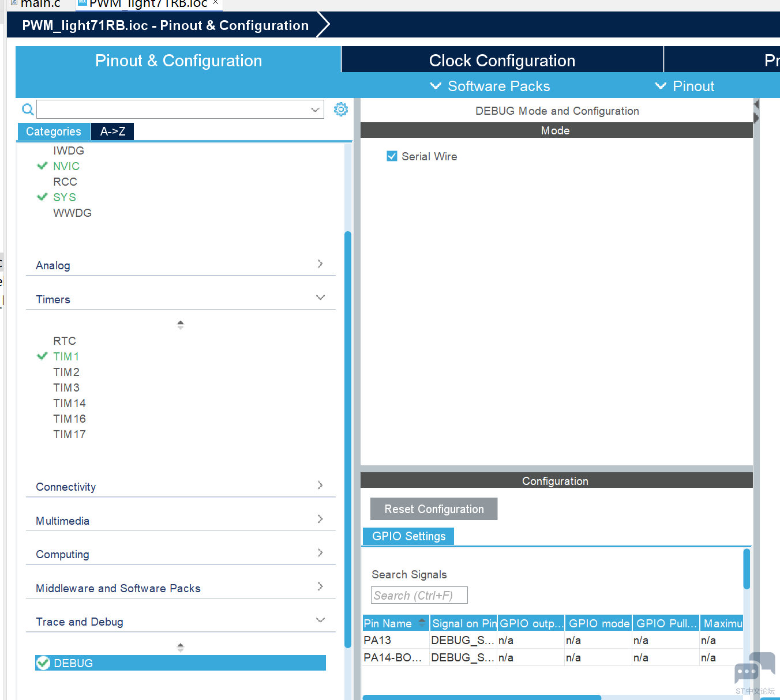Open the SYS system core entry
The height and width of the screenshot is (700, 780).
coord(65,197)
